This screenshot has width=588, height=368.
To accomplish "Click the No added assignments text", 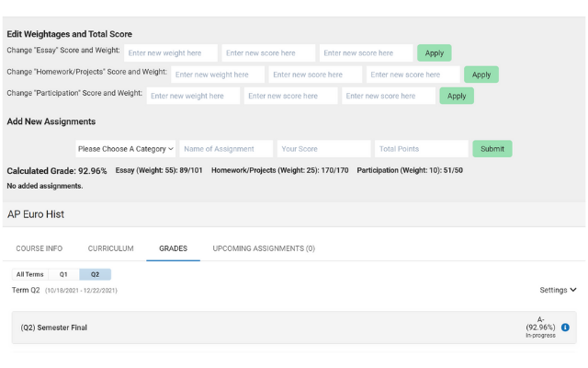I will [x=45, y=186].
